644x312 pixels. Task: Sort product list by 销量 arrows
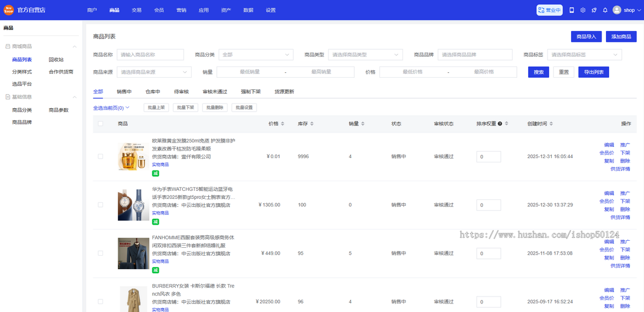click(x=363, y=124)
